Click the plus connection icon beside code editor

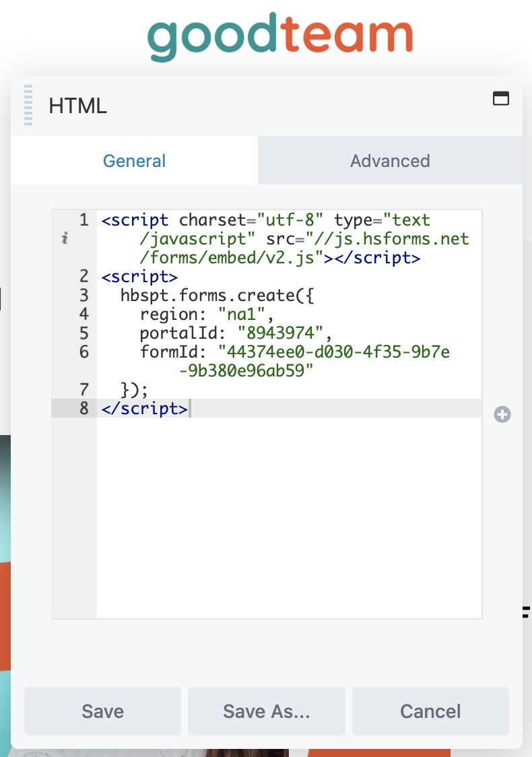502,414
